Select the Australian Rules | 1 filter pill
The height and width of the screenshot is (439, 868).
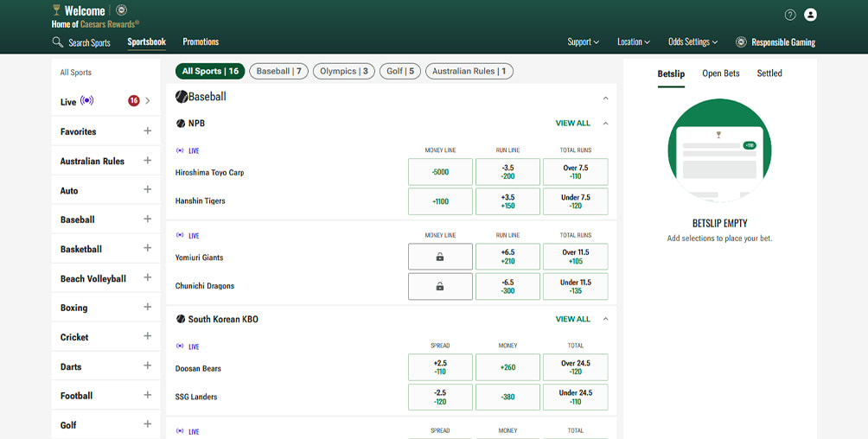coord(469,72)
